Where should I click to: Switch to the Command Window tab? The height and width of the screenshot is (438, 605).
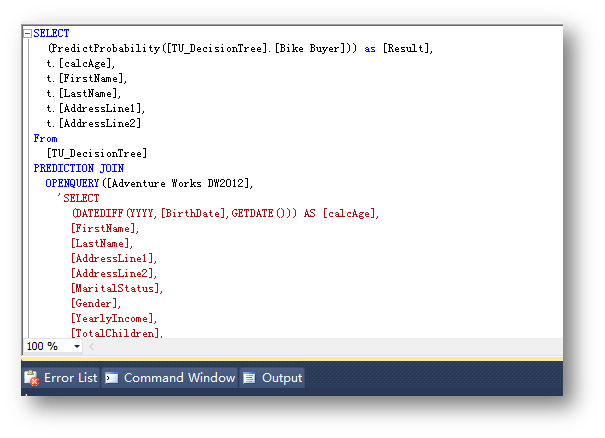coord(170,378)
